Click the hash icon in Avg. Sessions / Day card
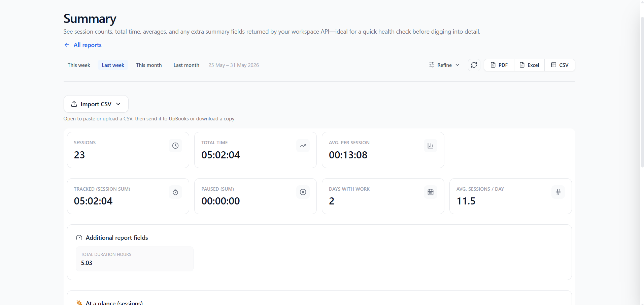This screenshot has height=305, width=644. pos(558,192)
